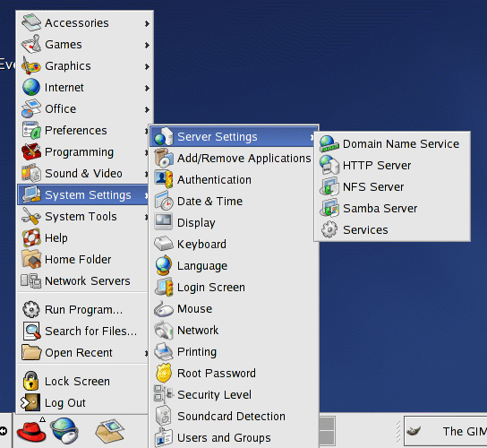This screenshot has height=448, width=487.
Task: Click the Keyboard icon
Action: point(163,244)
